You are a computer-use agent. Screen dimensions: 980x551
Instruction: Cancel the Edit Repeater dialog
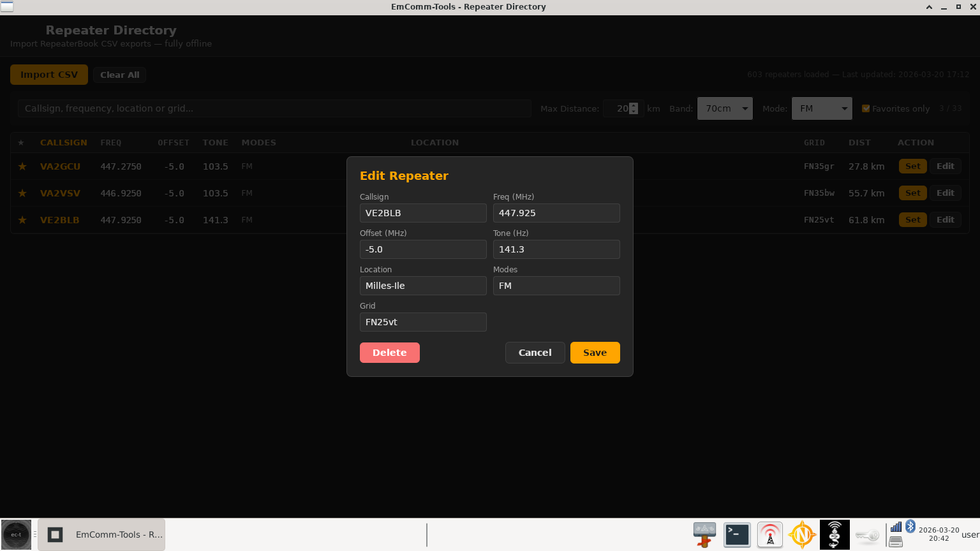535,353
